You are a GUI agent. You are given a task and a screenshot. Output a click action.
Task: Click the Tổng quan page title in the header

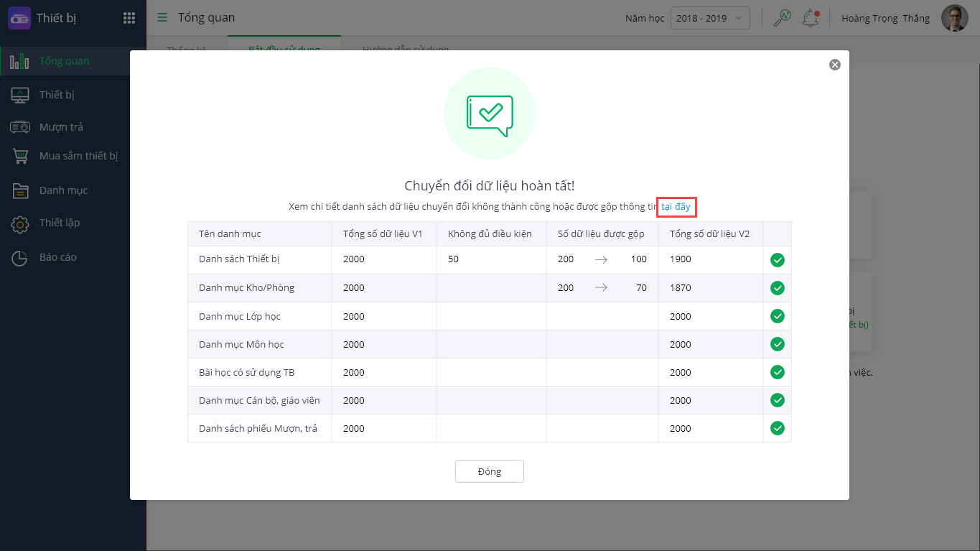click(x=206, y=18)
